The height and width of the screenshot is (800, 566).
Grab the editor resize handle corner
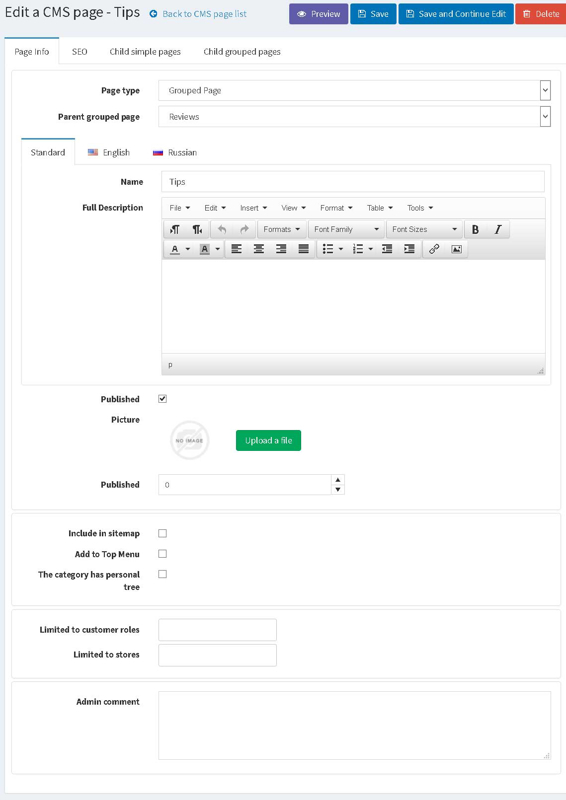(540, 371)
